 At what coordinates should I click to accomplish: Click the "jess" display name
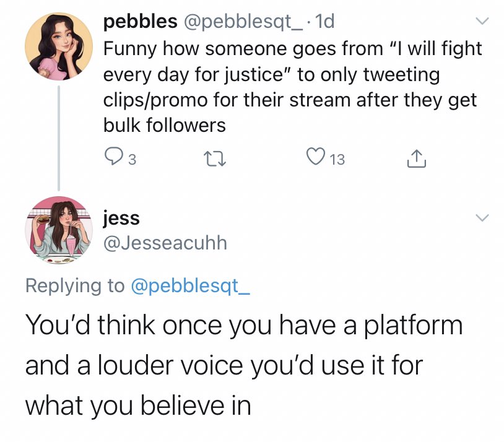121,218
